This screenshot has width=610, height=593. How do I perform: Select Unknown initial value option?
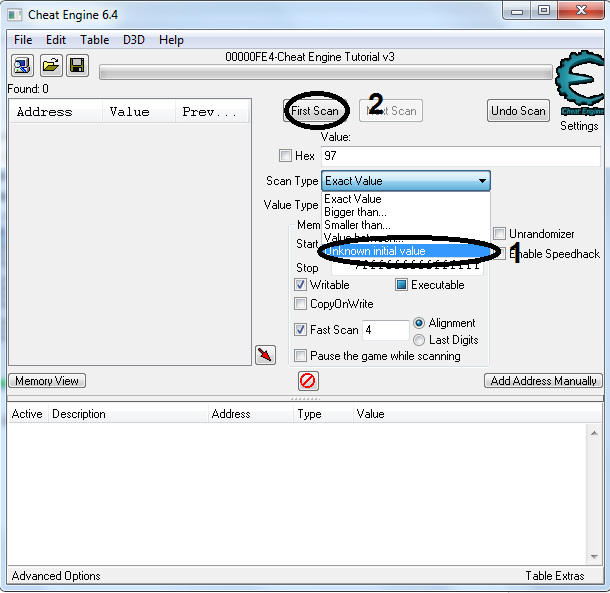405,251
